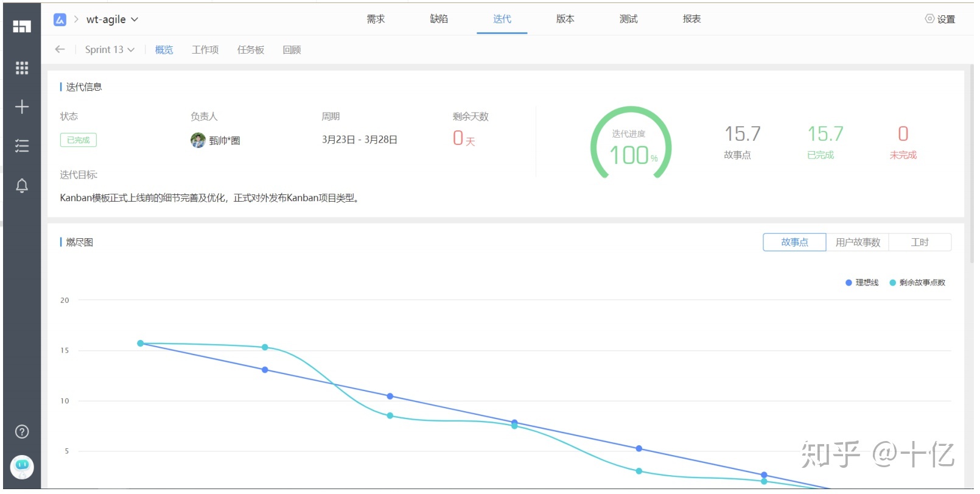Click the dashboard home icon in sidebar

click(22, 26)
